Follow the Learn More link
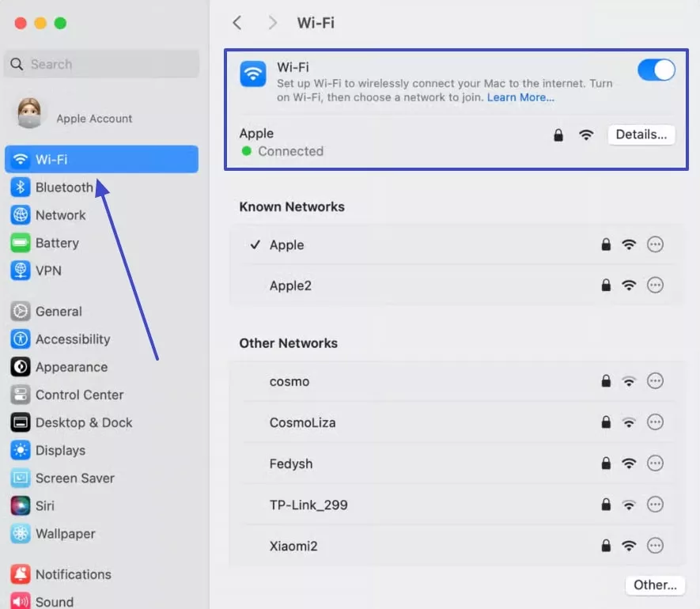The image size is (700, 609). [520, 97]
